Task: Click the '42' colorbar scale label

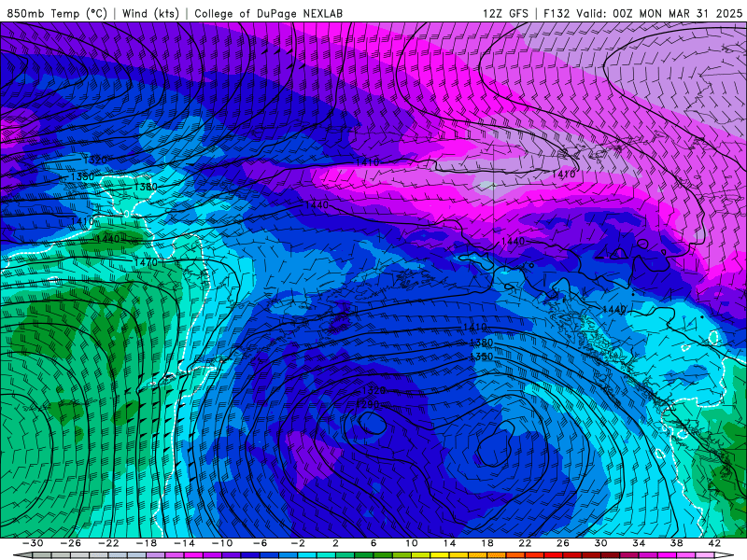Action: click(714, 543)
